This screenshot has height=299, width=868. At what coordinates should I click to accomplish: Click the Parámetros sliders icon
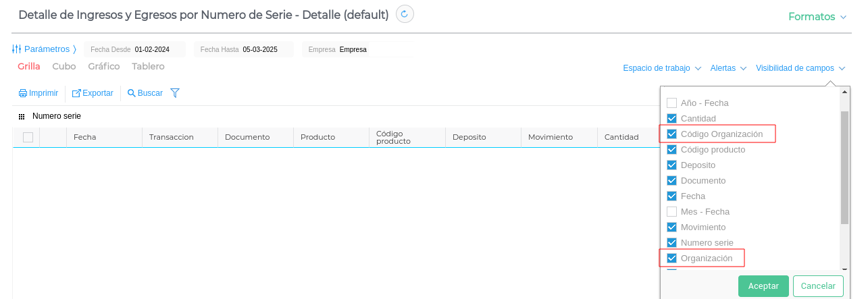coord(17,49)
